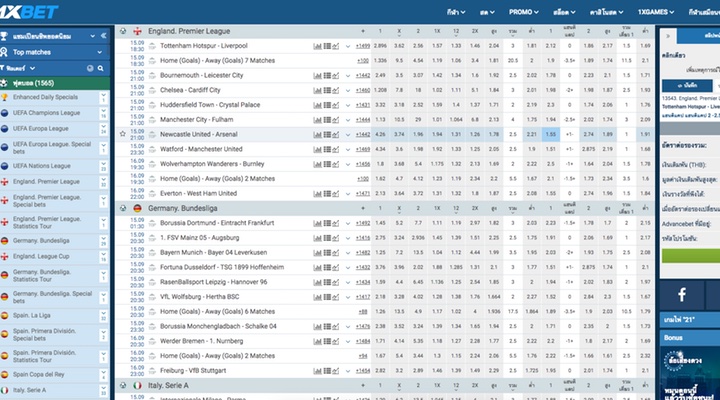Click the England flag in Premier League header

click(x=137, y=31)
